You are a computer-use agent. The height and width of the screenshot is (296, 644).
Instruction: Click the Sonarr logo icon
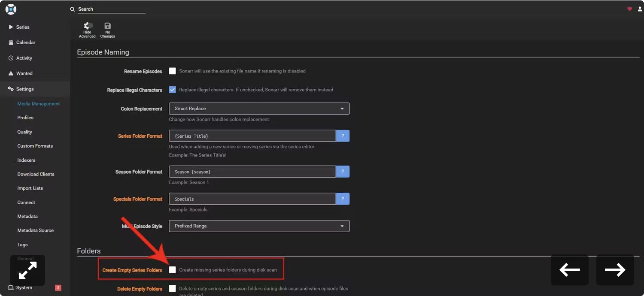click(11, 9)
